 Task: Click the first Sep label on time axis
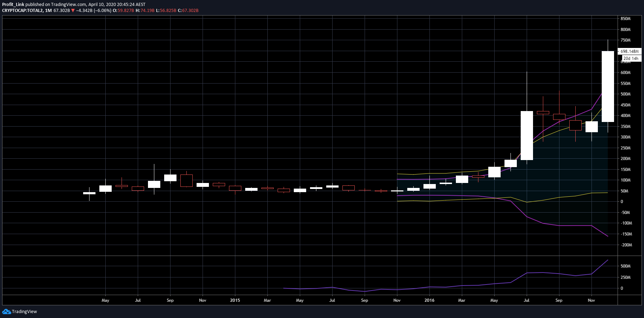[170, 300]
